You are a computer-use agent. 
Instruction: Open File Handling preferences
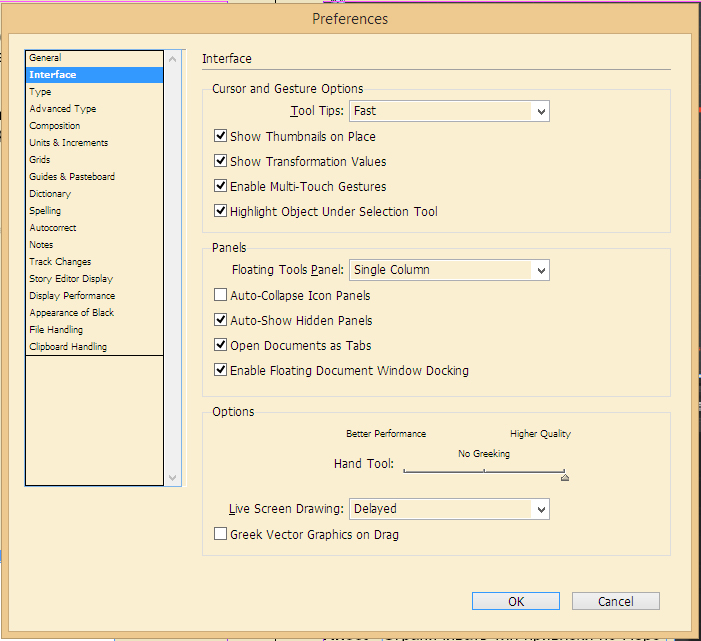(x=94, y=329)
